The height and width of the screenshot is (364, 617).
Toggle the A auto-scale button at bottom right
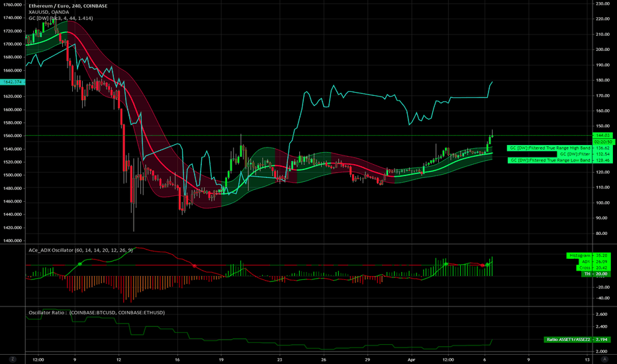(604, 359)
